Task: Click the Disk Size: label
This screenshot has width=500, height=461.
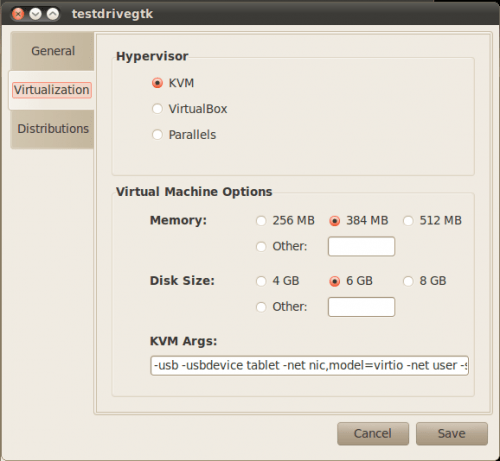Action: pyautogui.click(x=182, y=281)
